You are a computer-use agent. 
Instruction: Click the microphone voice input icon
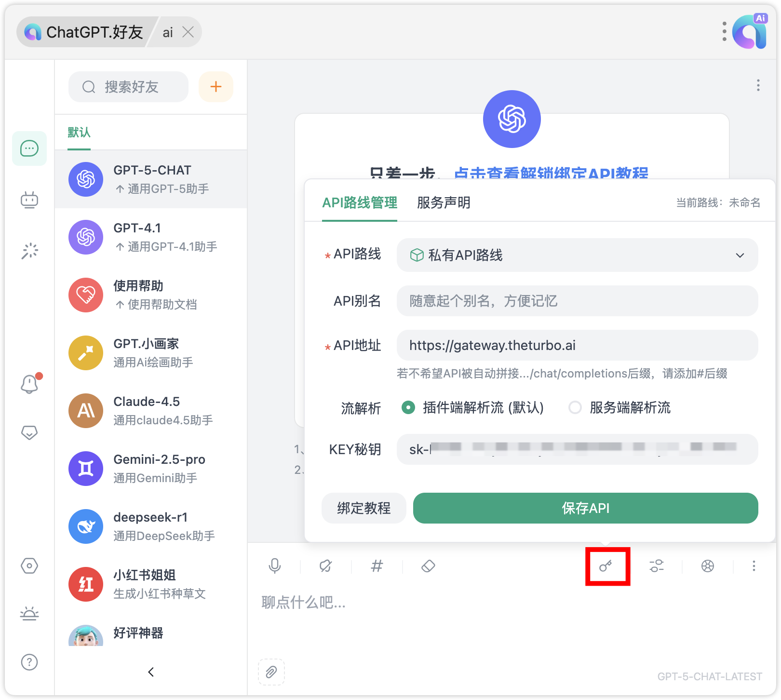point(275,566)
